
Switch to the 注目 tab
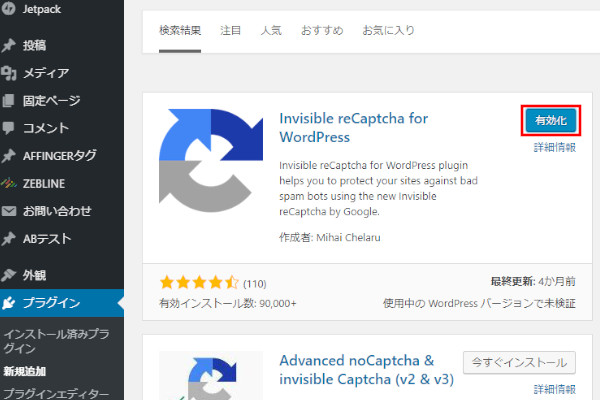click(x=230, y=30)
